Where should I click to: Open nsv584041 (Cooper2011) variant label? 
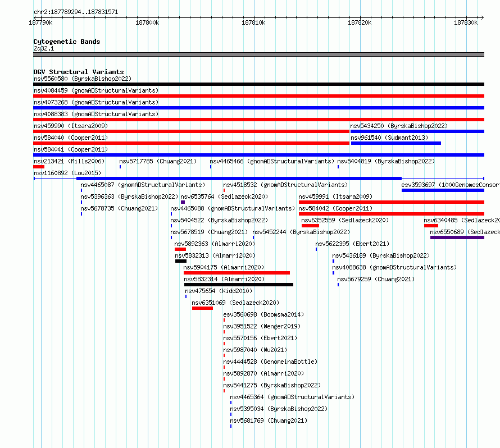[x=71, y=149]
